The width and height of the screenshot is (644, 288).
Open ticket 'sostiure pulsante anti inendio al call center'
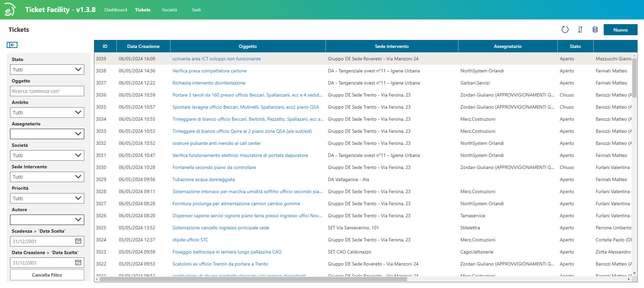(x=216, y=143)
